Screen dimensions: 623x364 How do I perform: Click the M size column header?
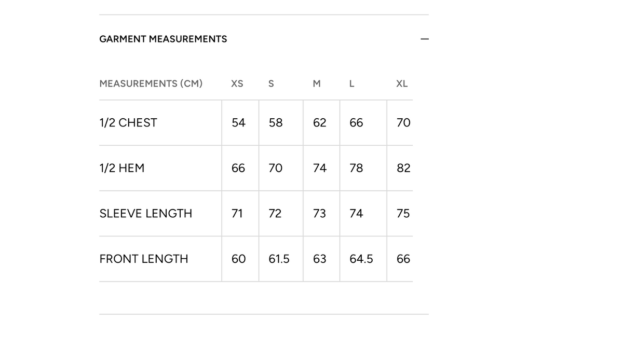pyautogui.click(x=317, y=83)
